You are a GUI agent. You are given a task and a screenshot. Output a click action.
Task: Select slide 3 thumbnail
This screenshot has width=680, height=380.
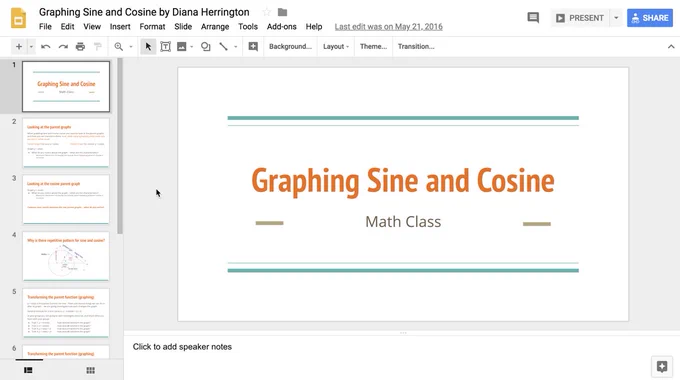66,199
